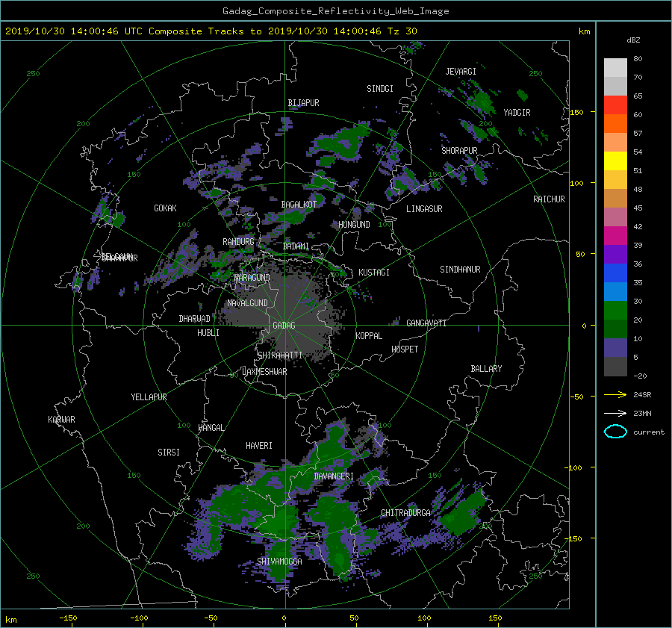Screen dimensions: 672x628
Task: Click the HUBLI city label
Action: pyautogui.click(x=208, y=333)
